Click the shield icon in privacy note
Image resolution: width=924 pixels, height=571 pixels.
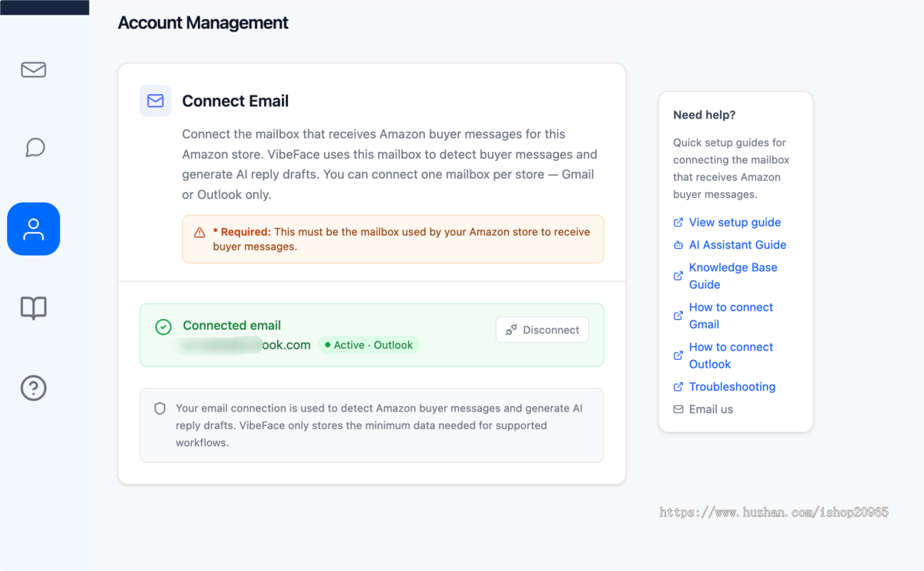[160, 409]
